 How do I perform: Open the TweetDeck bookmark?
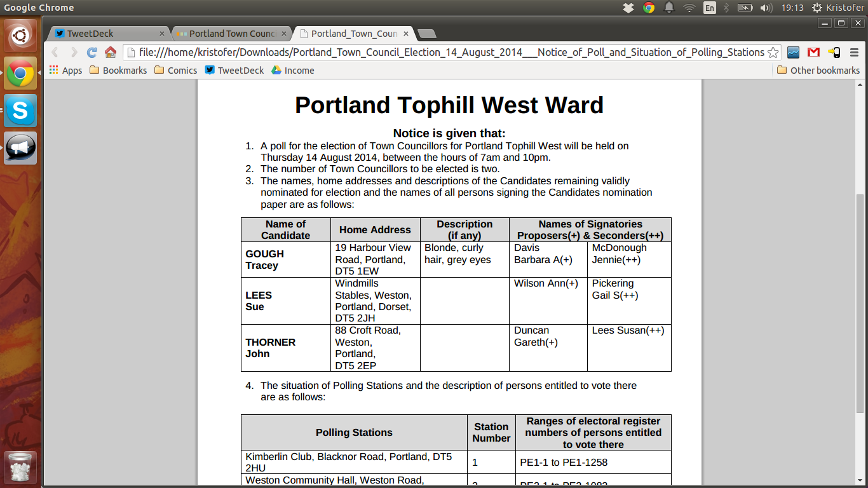tap(234, 71)
